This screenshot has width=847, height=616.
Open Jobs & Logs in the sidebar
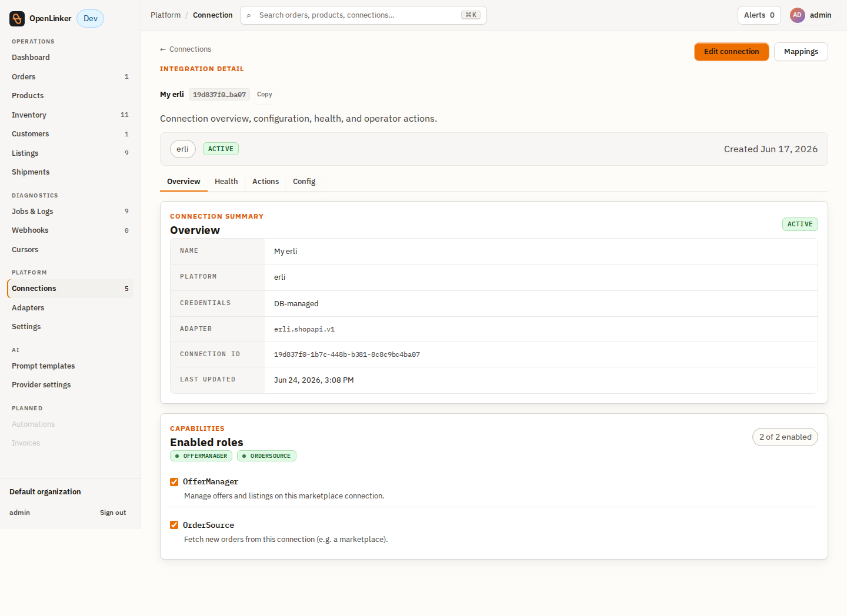[x=70, y=212]
